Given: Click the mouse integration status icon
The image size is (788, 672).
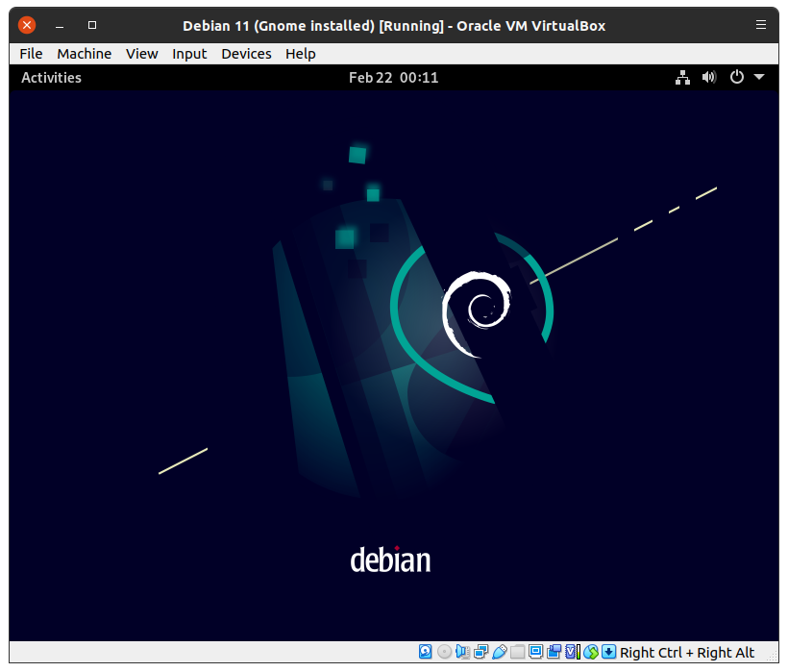Looking at the screenshot, I should pyautogui.click(x=591, y=652).
